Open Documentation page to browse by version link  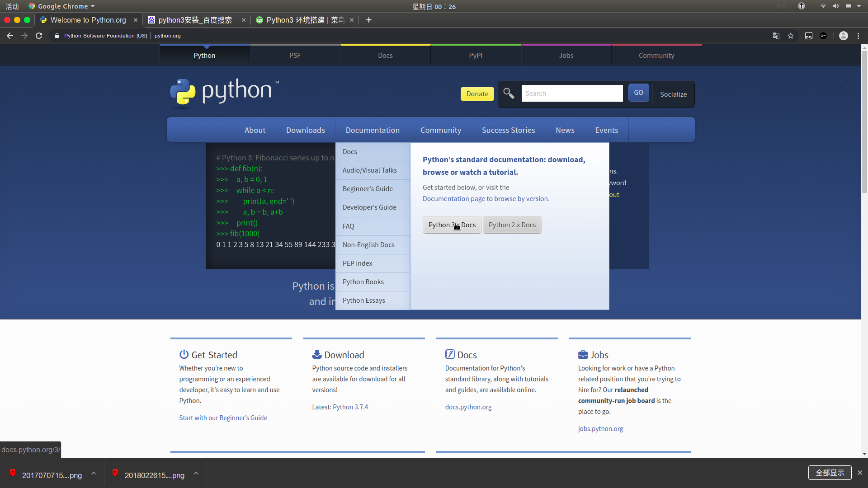tap(486, 199)
